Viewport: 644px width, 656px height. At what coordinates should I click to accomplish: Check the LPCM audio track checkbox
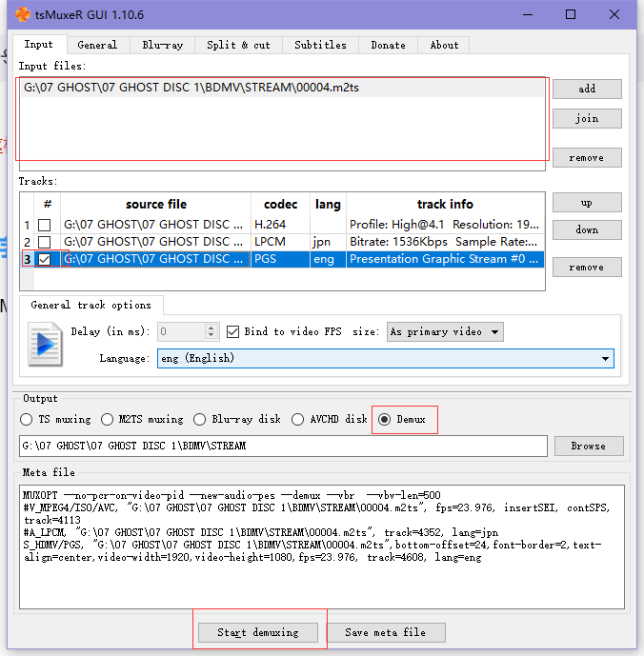click(44, 242)
